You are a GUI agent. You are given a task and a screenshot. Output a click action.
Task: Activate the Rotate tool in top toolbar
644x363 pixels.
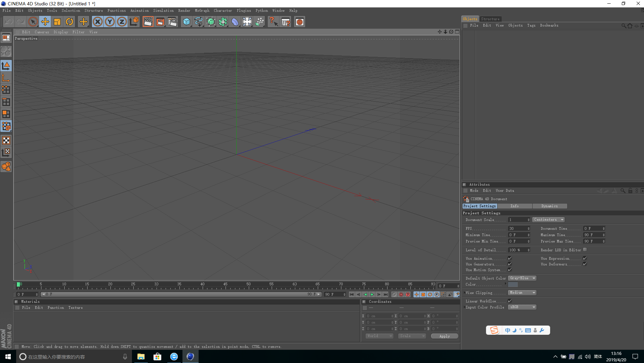69,22
